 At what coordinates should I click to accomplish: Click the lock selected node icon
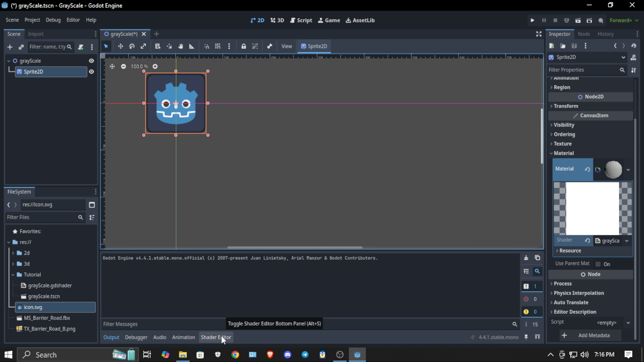(x=244, y=46)
